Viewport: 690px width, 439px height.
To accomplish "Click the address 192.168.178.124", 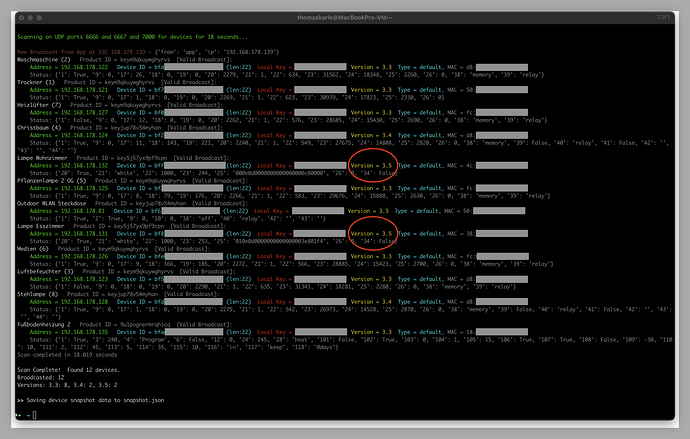I will tap(84, 135).
